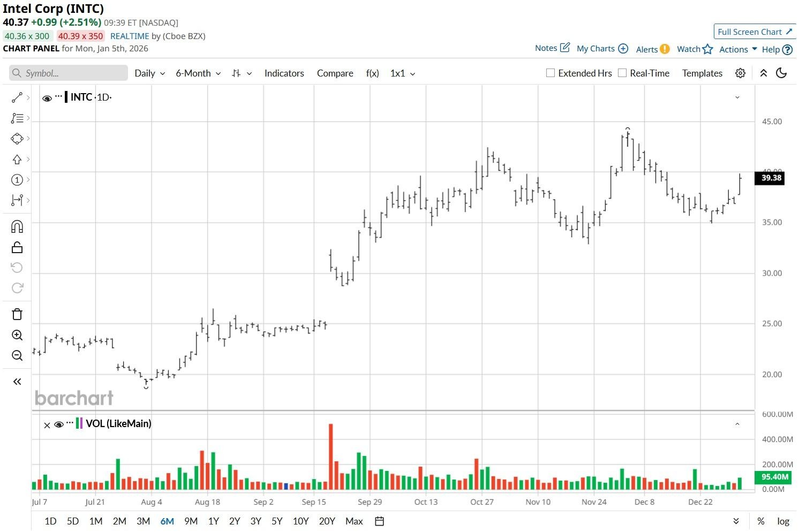Select the 20Y time range

pyautogui.click(x=327, y=521)
